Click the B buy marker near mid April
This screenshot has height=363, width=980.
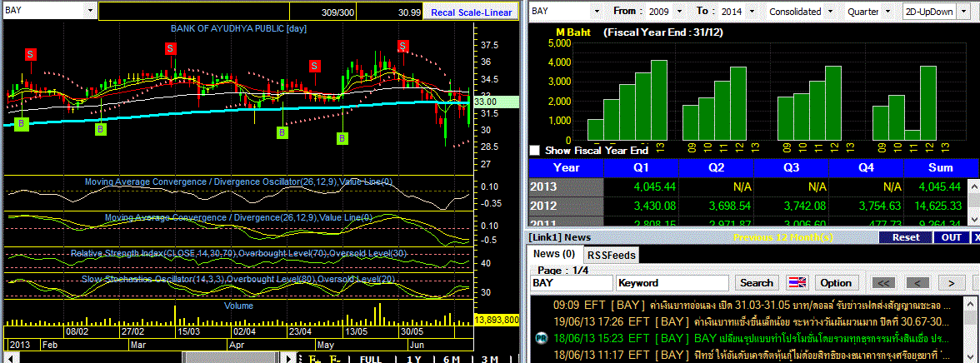point(282,132)
